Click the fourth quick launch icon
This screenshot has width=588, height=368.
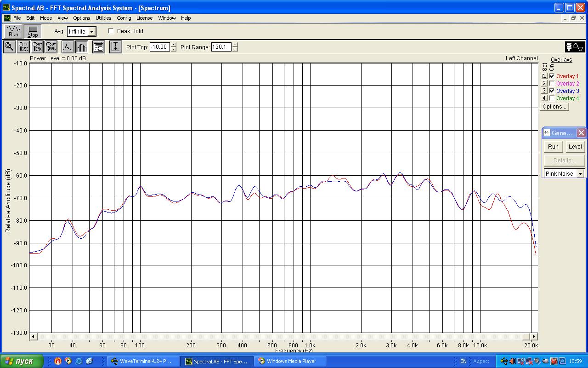90,361
